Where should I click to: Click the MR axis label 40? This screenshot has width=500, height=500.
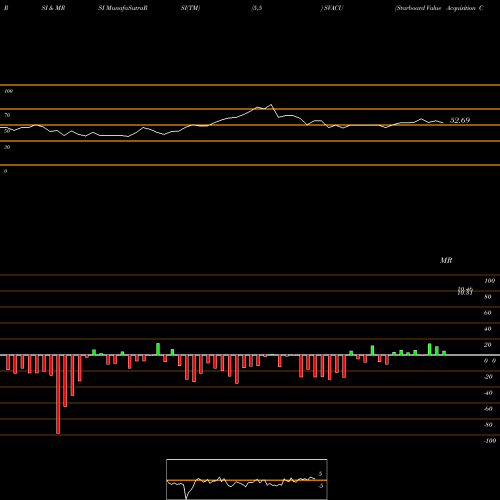[x=488, y=329]
